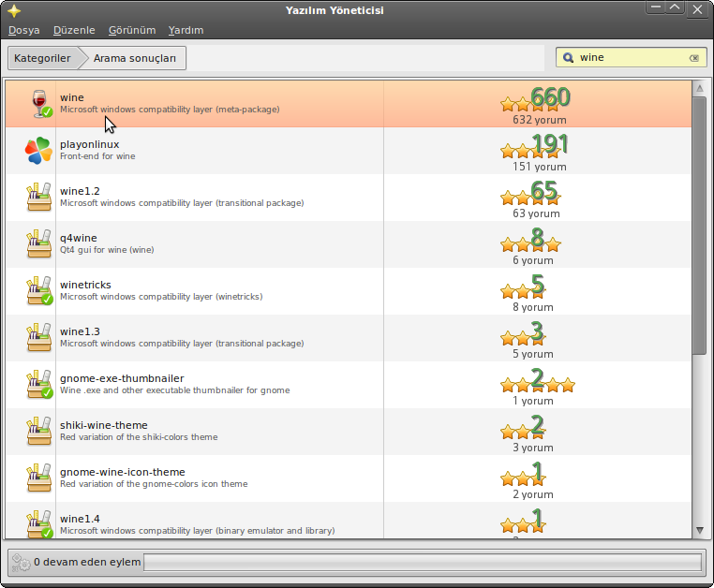
Task: Open the Görünüm menu
Action: [x=132, y=30]
